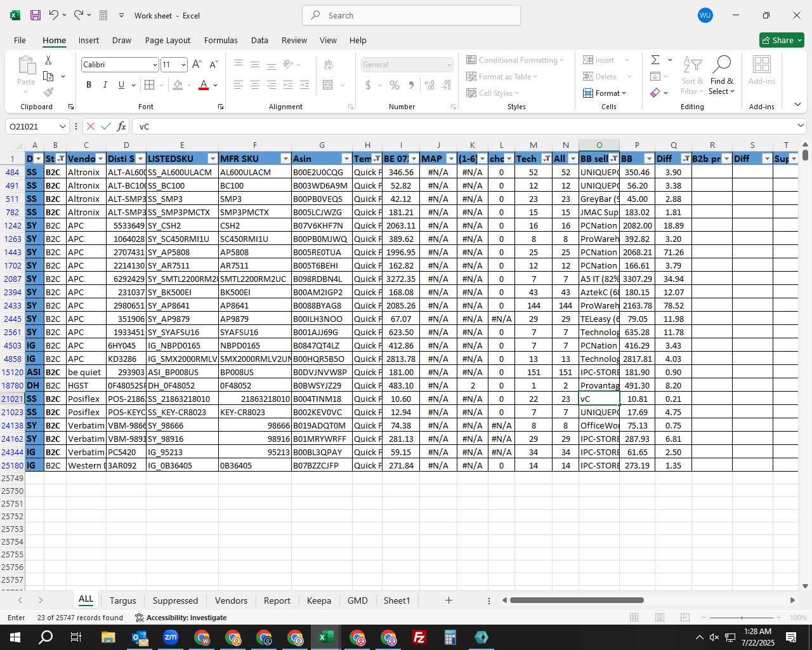Switch to Page Layout view in status bar
The width and height of the screenshot is (812, 650).
(x=659, y=617)
